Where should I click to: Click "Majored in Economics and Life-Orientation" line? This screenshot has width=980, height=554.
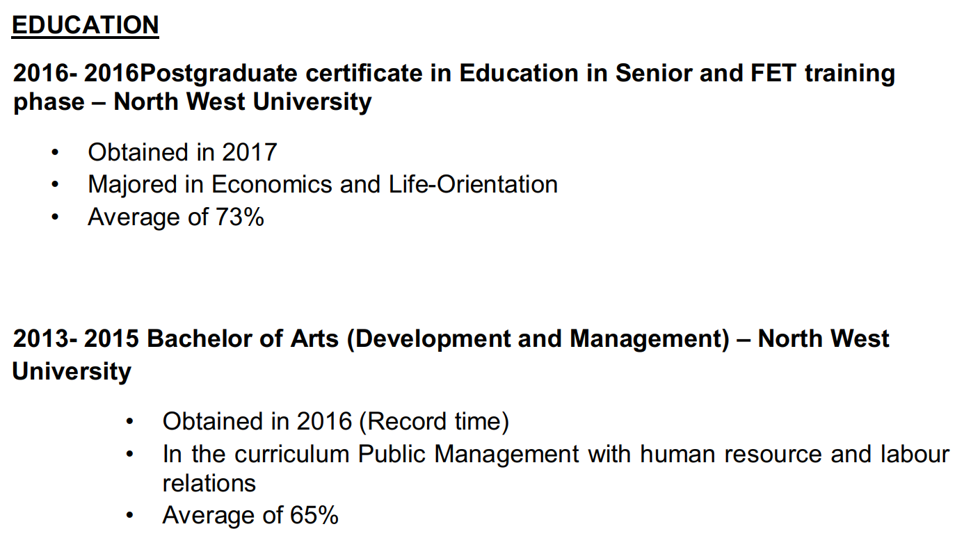coord(322,184)
